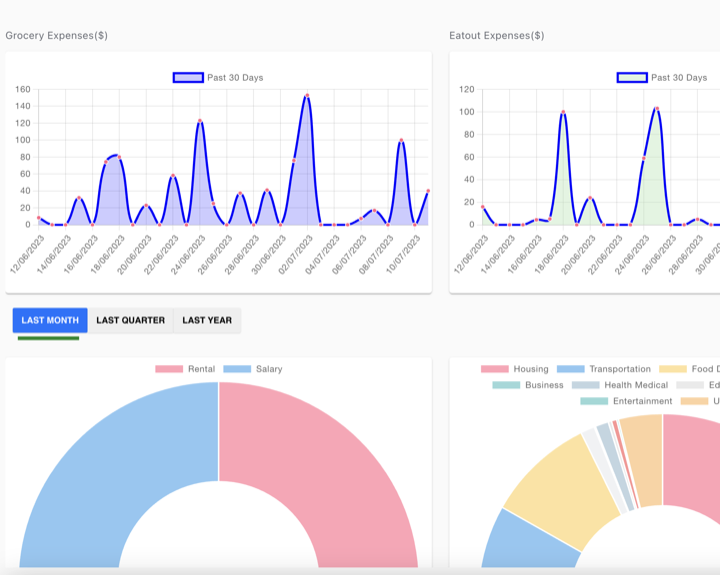Click the Grocery Expenses($) heading

coord(56,35)
